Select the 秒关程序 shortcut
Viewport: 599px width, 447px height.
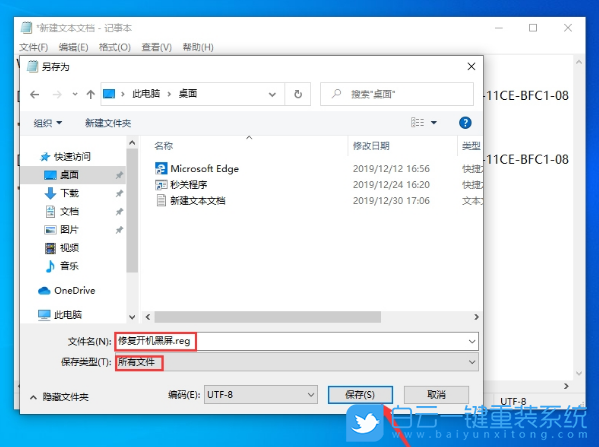(x=189, y=185)
